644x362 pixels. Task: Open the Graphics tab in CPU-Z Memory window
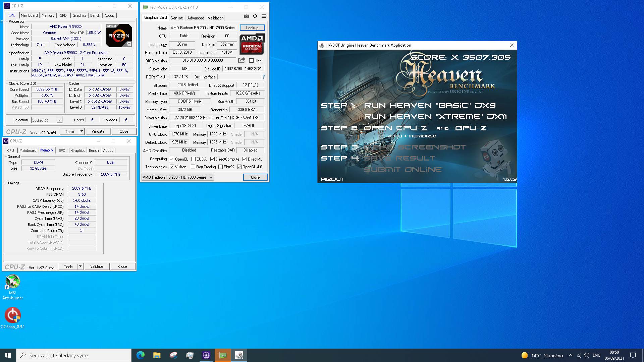pyautogui.click(x=78, y=150)
